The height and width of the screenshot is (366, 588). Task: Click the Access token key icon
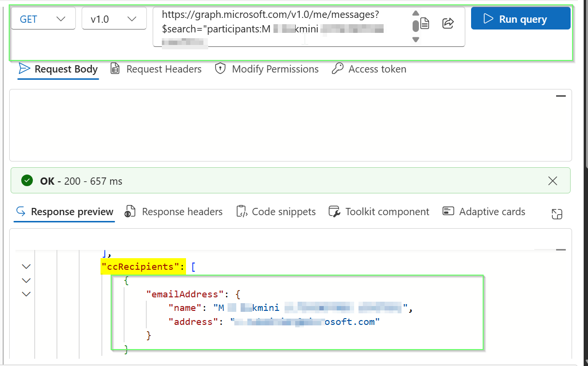pyautogui.click(x=337, y=69)
